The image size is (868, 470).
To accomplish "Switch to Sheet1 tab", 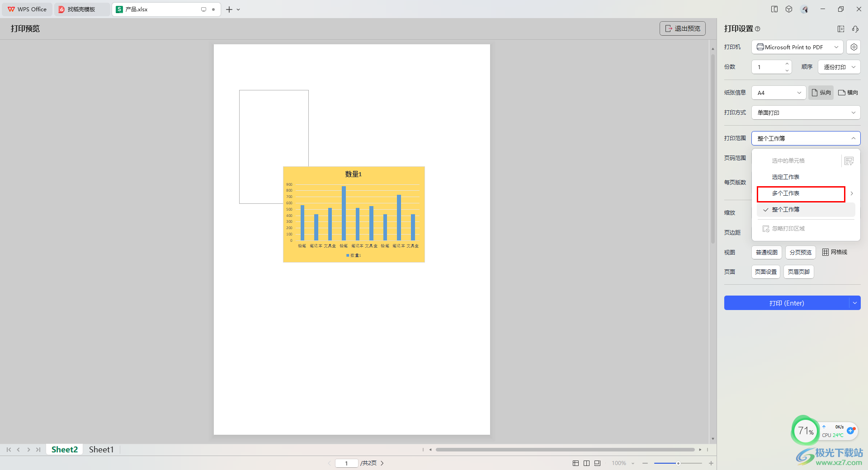I will [101, 450].
